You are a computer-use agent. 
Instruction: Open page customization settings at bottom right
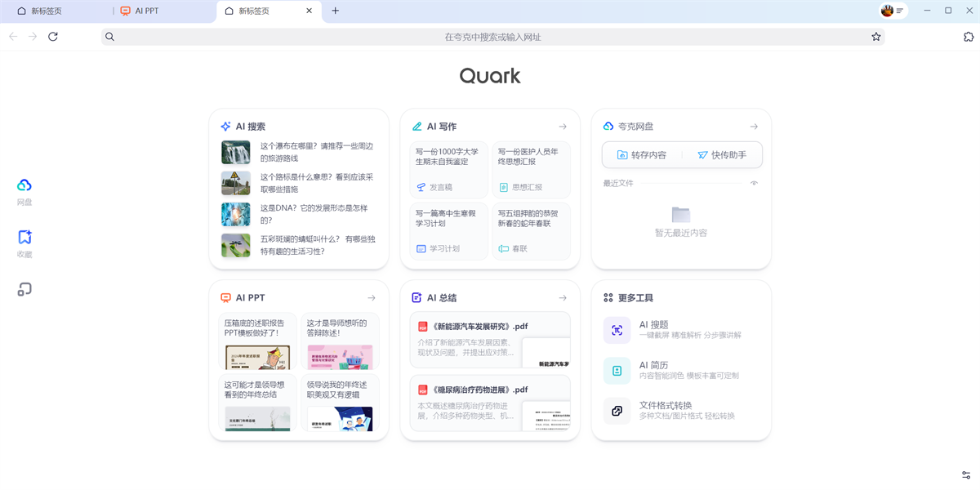[x=966, y=475]
